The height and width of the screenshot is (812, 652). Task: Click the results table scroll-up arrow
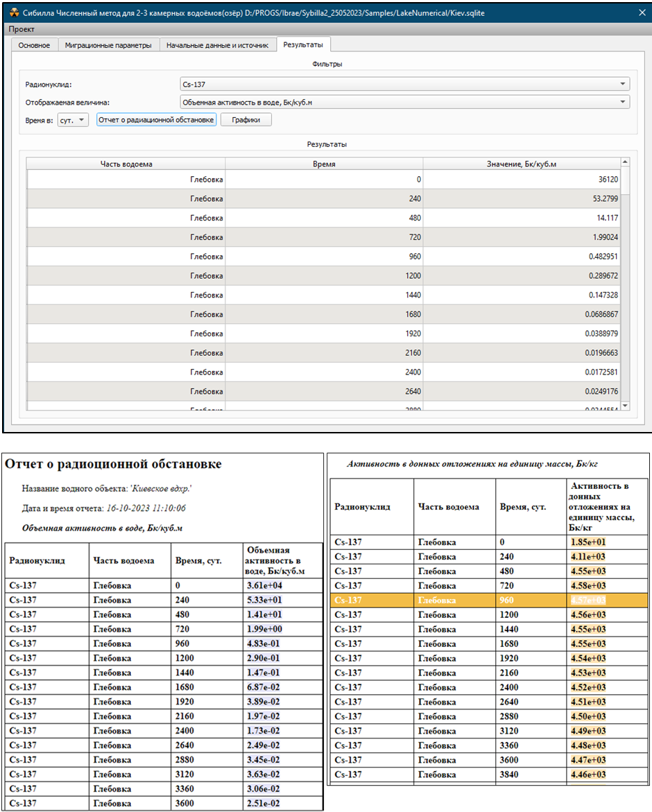click(625, 162)
